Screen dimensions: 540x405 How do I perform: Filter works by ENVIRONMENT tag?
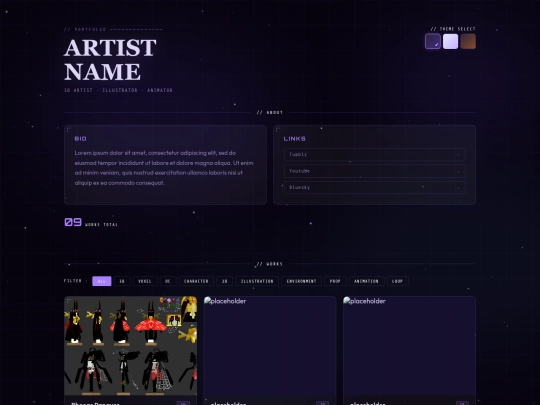point(301,281)
